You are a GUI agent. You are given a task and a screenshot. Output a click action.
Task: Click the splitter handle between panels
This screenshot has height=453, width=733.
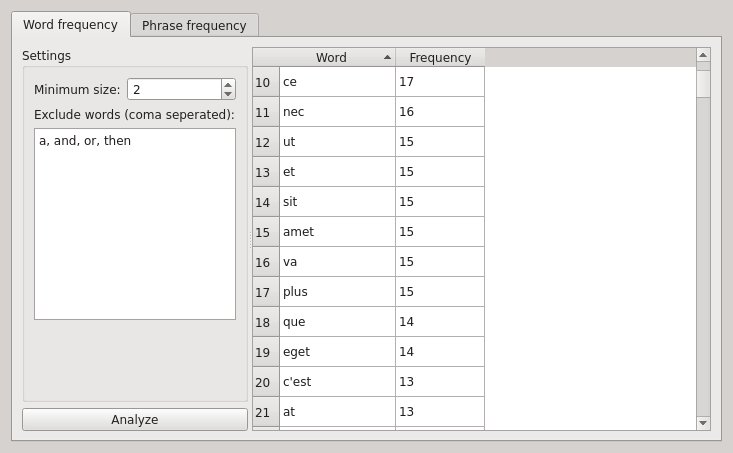(x=250, y=239)
